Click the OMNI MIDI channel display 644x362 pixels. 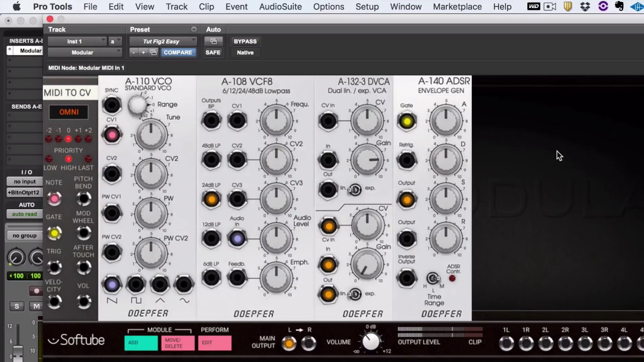click(x=69, y=112)
